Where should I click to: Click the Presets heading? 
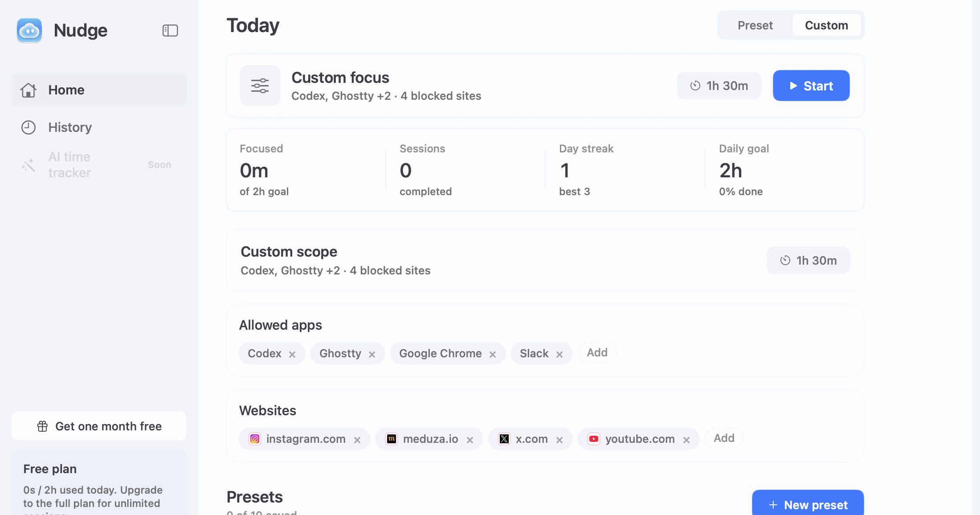click(255, 497)
